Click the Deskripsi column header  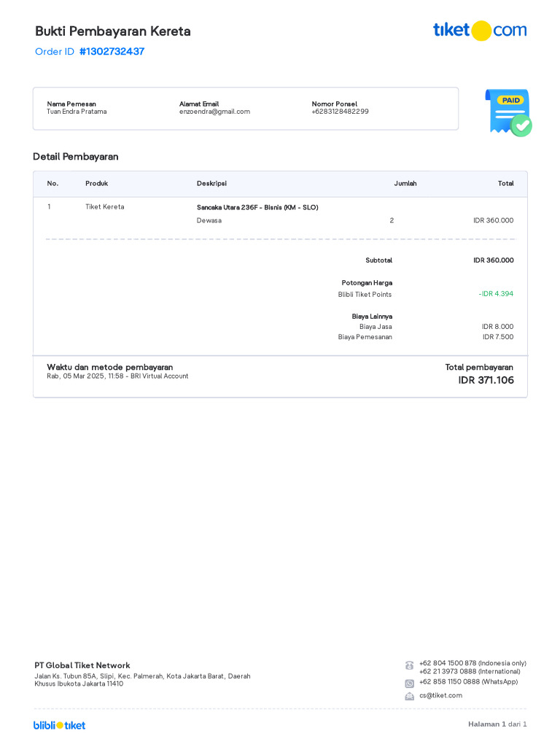point(212,183)
